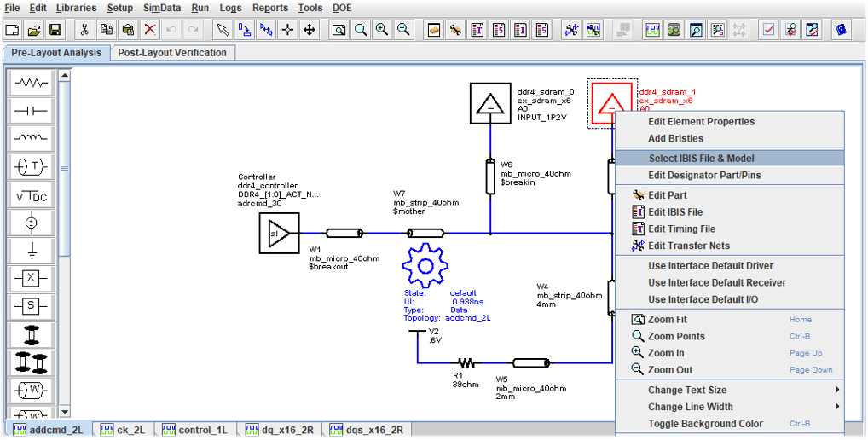Click the toolbar Edit Transfer Nets icon
The width and height of the screenshot is (868, 440).
[x=571, y=30]
